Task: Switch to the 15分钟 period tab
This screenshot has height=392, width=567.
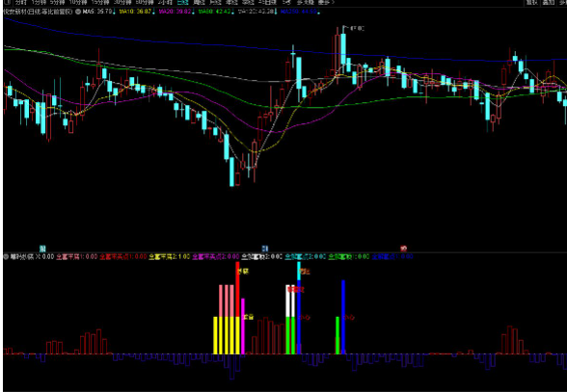Action: 100,3
